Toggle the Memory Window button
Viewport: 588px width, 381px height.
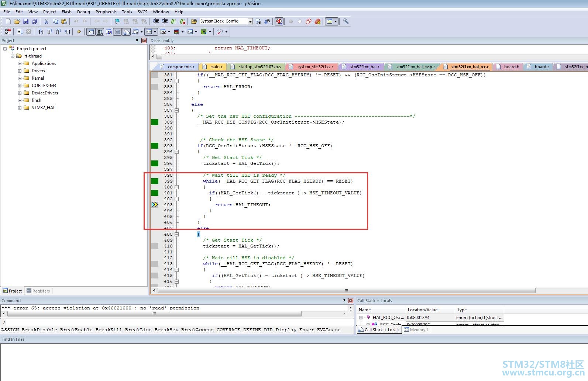(x=148, y=32)
